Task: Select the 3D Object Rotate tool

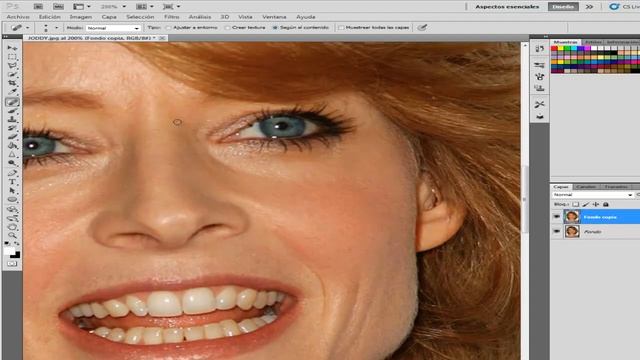Action: 12,209
